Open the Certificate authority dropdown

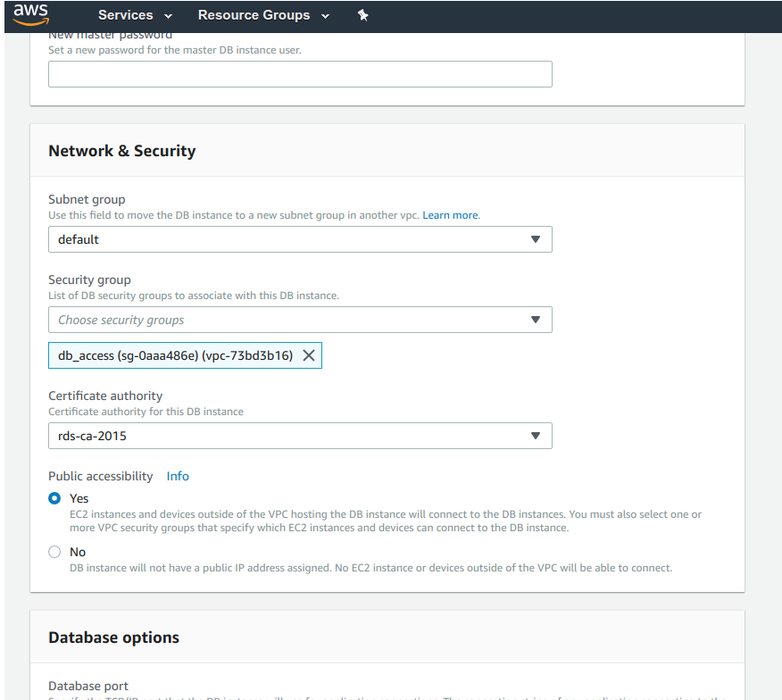tap(536, 436)
